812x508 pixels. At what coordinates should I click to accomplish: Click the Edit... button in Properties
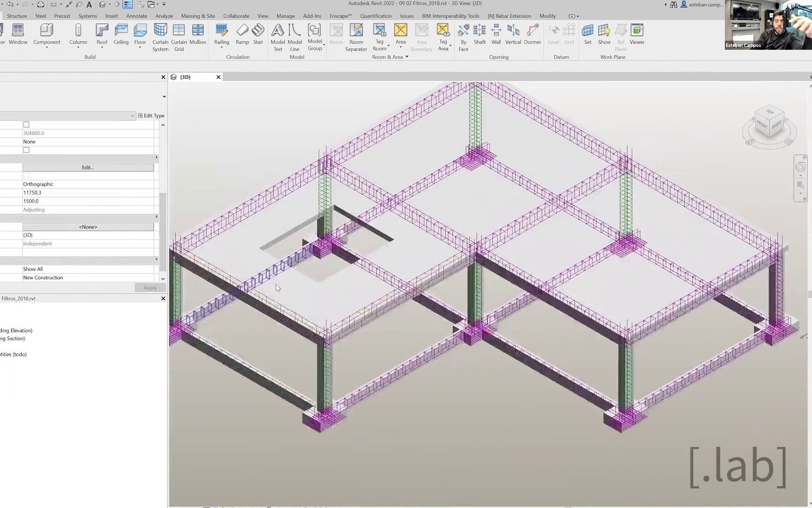click(88, 167)
